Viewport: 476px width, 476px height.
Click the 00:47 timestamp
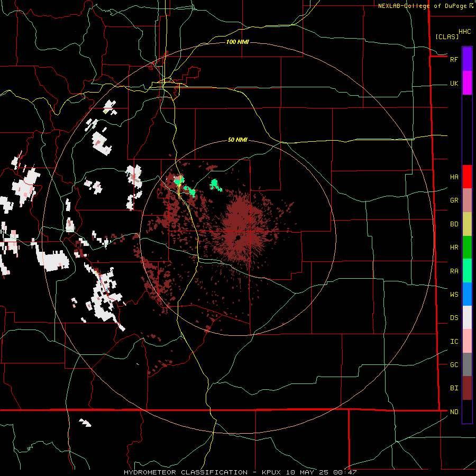(345, 472)
